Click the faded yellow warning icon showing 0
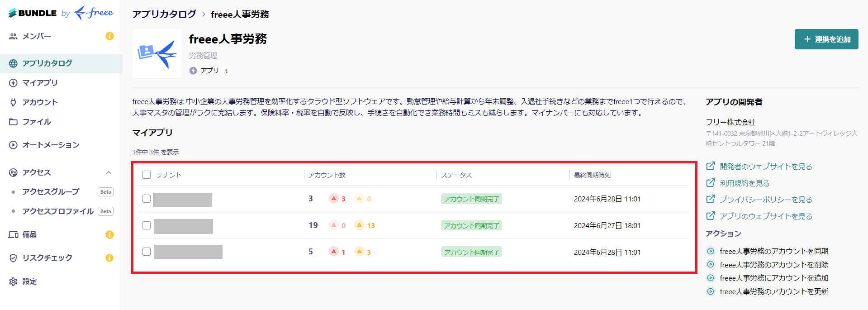Viewport: 868px width, 310px height. [359, 198]
